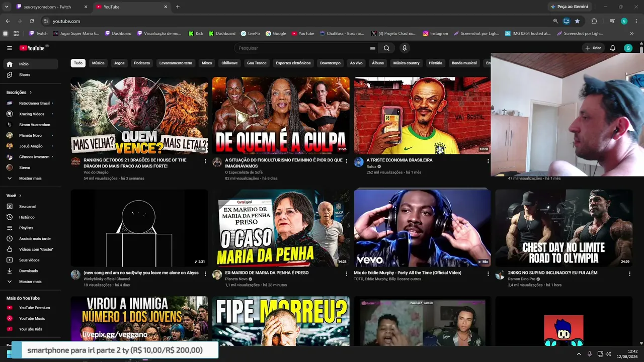Select the Chillwave filter chip
Image resolution: width=644 pixels, height=362 pixels.
pyautogui.click(x=229, y=63)
